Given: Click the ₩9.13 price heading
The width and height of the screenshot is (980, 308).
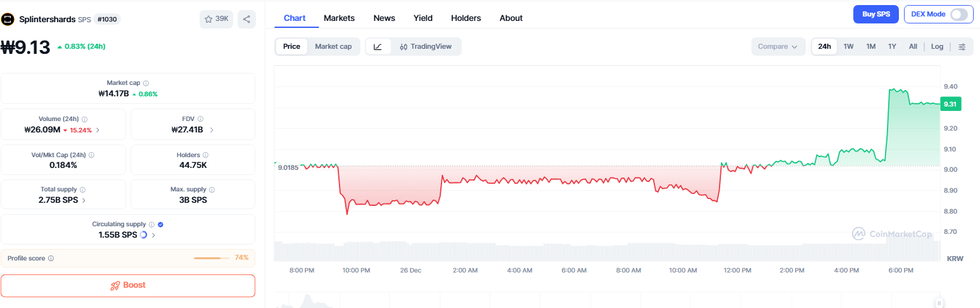Looking at the screenshot, I should click(x=25, y=48).
